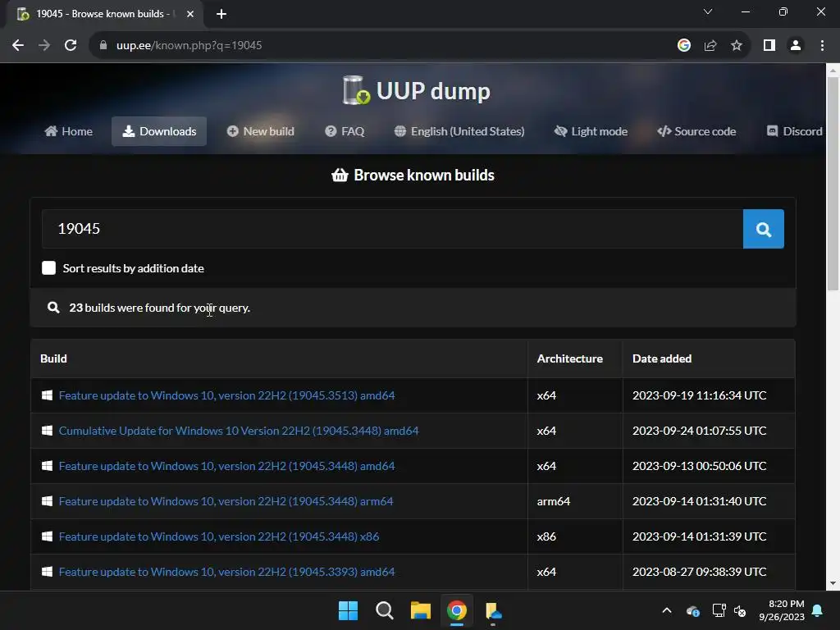
Task: Open the FAQ page
Action: (345, 131)
